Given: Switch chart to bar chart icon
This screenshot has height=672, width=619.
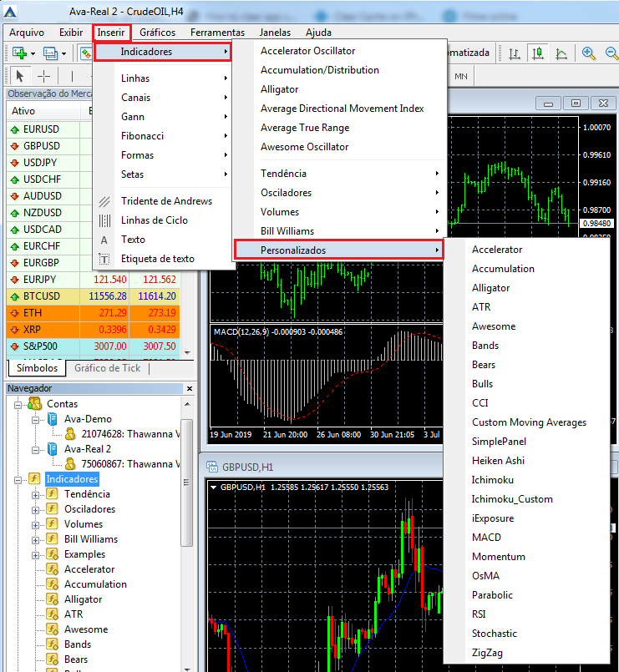Looking at the screenshot, I should (514, 53).
